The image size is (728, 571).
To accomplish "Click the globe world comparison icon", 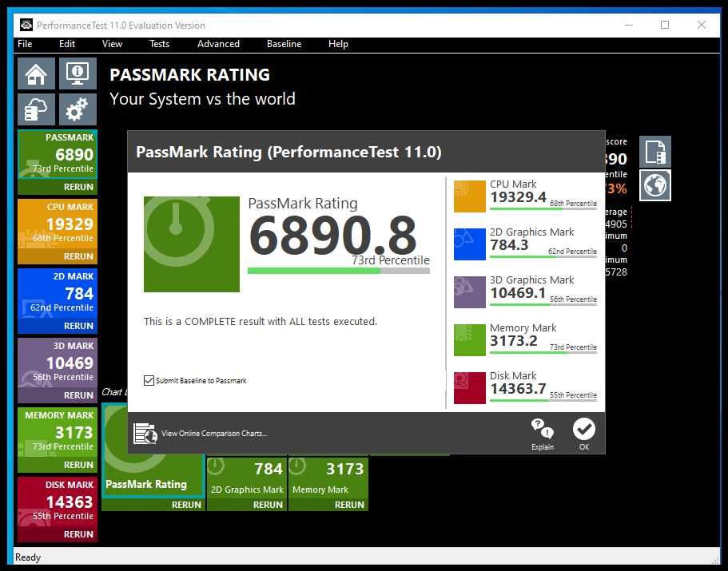I will (655, 185).
